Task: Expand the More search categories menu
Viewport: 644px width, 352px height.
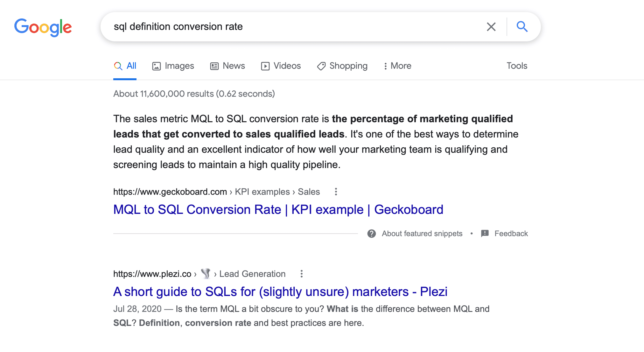Action: 397,66
